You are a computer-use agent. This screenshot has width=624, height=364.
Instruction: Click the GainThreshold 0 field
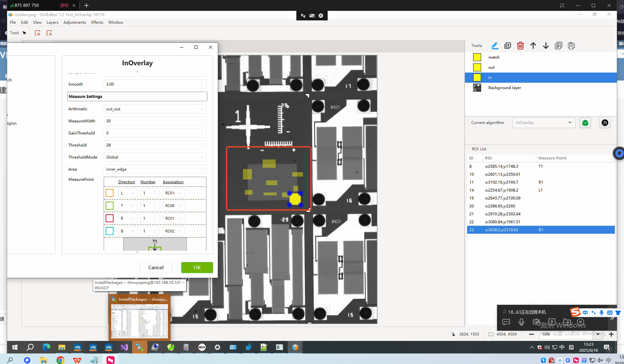click(155, 133)
